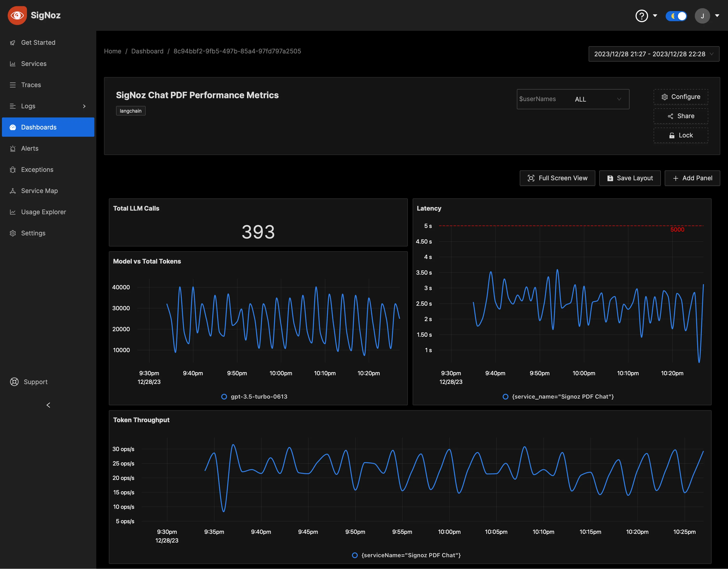728x569 pixels.
Task: Open Service Map page
Action: coord(48,191)
